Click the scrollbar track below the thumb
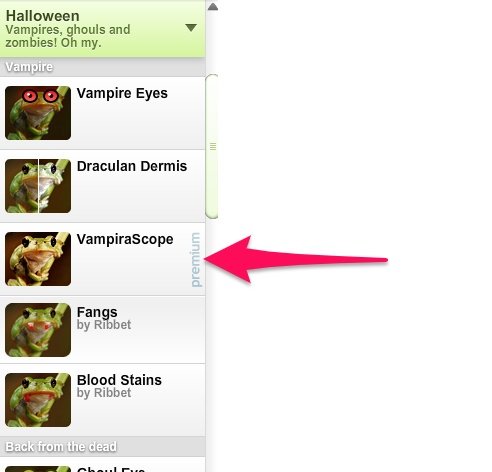The height and width of the screenshot is (472, 492). 212,343
